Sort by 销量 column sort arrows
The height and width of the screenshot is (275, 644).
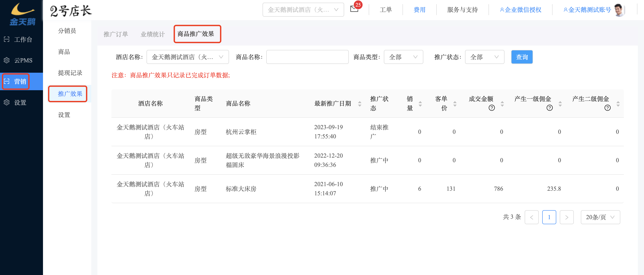pos(420,104)
